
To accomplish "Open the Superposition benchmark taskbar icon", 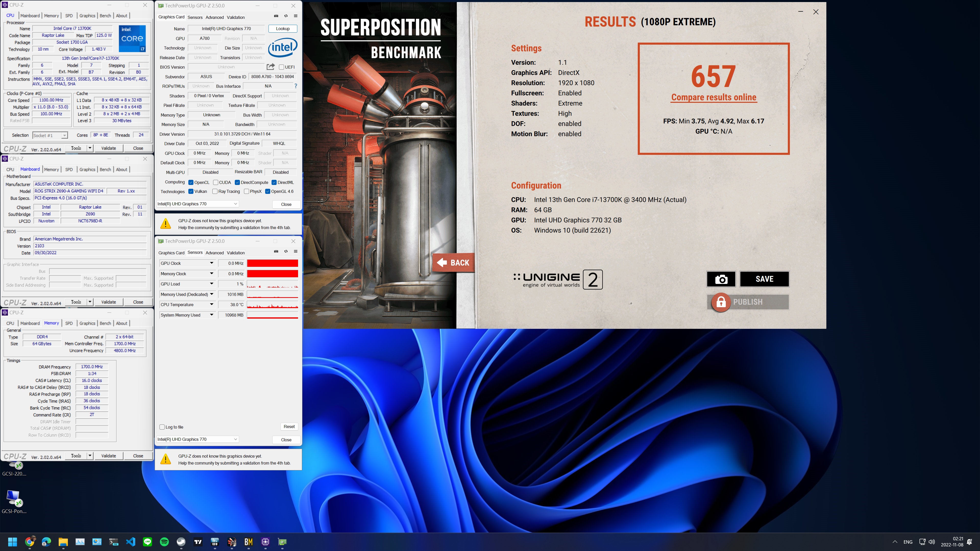I will pyautogui.click(x=232, y=542).
